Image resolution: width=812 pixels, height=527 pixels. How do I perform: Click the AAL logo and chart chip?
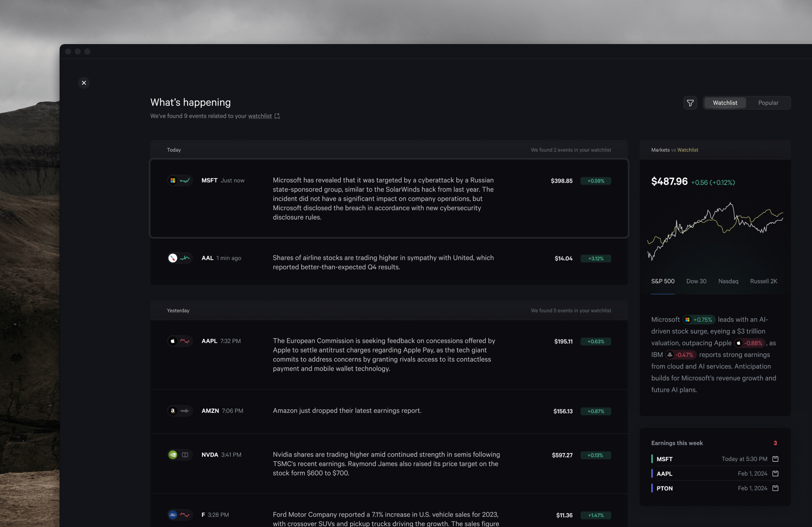pyautogui.click(x=180, y=258)
